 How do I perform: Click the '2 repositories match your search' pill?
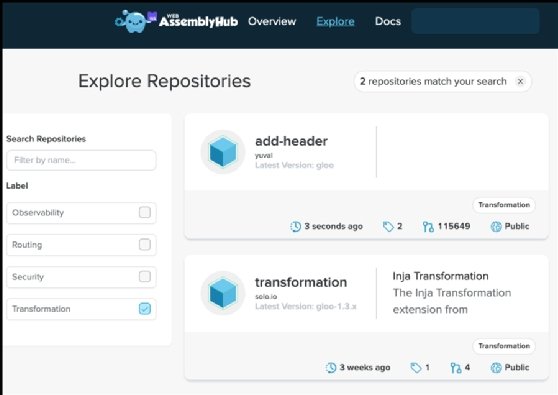(x=442, y=81)
